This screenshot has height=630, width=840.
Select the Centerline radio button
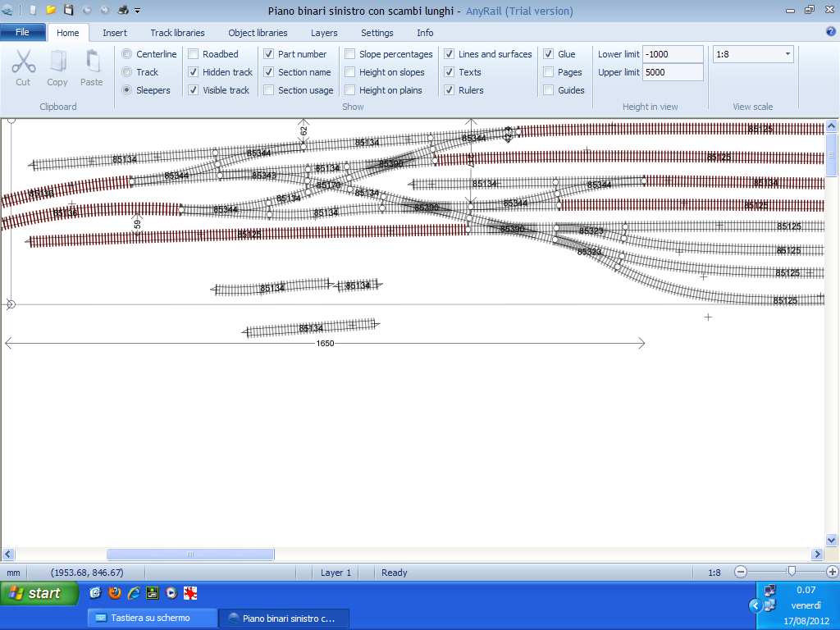point(126,54)
